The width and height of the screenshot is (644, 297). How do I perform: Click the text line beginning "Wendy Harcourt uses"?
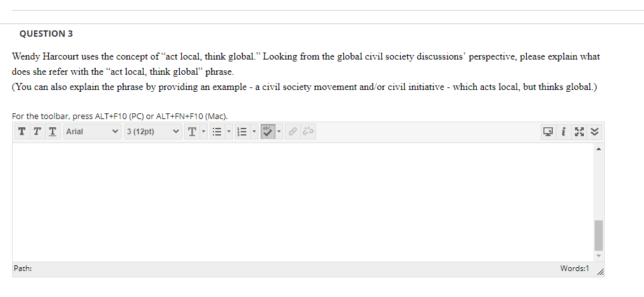pos(306,57)
